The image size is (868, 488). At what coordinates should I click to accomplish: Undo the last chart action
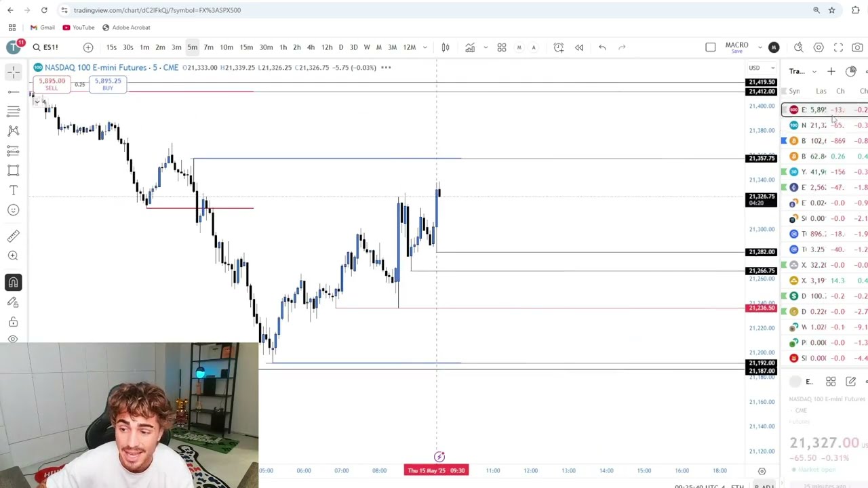click(x=602, y=47)
